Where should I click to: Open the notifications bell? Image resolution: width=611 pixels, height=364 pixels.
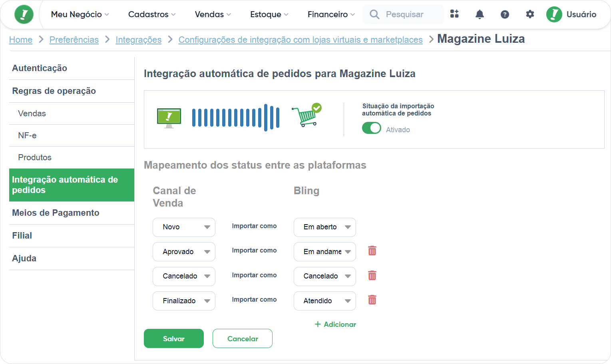pyautogui.click(x=480, y=14)
